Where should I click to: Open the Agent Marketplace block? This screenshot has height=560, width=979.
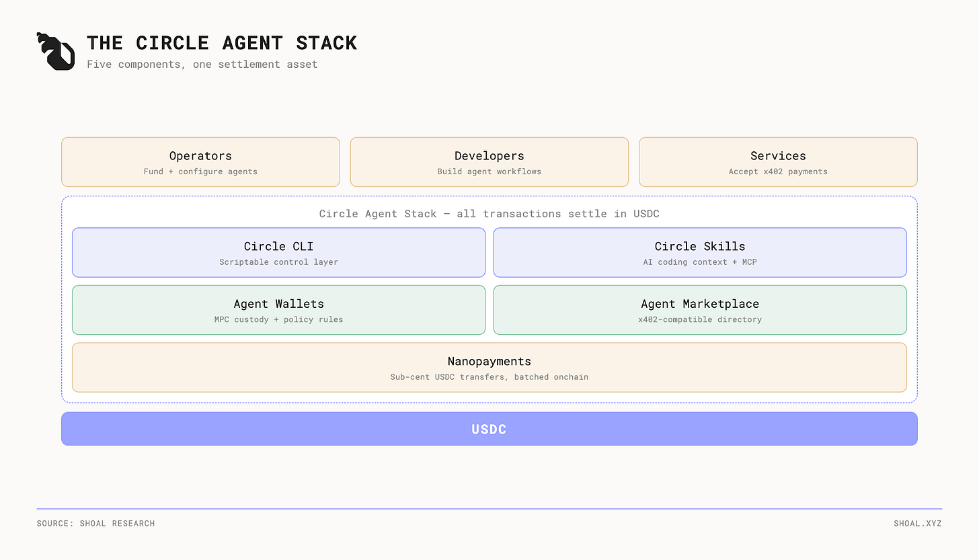point(700,310)
